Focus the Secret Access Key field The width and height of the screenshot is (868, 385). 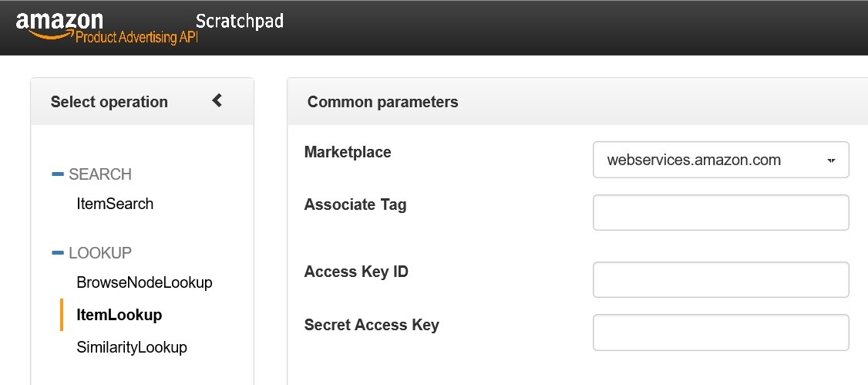point(720,332)
